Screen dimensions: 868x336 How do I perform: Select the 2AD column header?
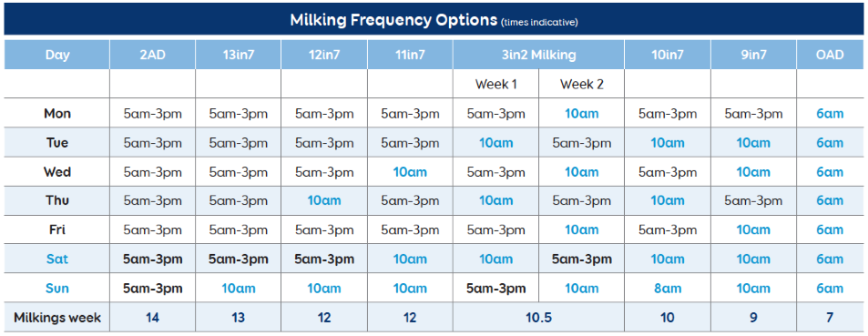[x=152, y=55]
